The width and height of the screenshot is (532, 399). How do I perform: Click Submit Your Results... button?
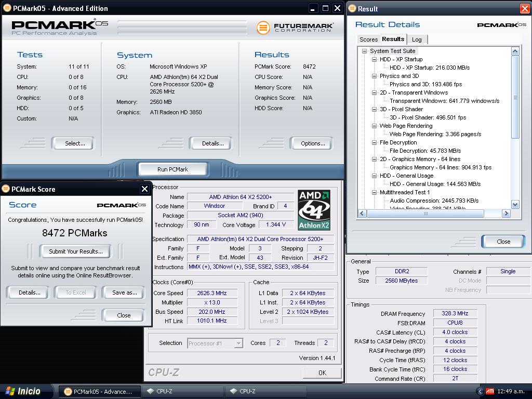[75, 251]
